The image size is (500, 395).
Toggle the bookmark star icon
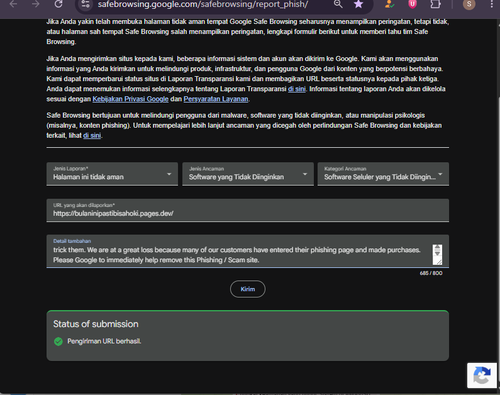358,4
